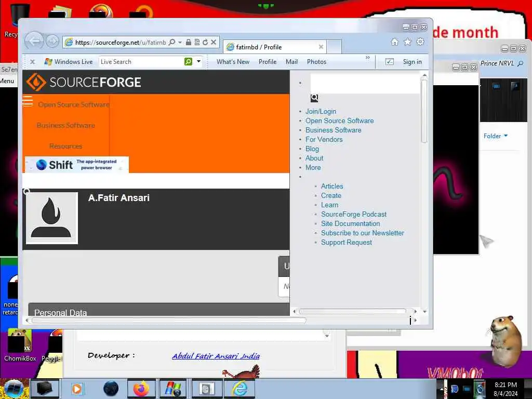The image size is (532, 399).
Task: Expand the toolbar overflow chevron
Action: [368, 58]
